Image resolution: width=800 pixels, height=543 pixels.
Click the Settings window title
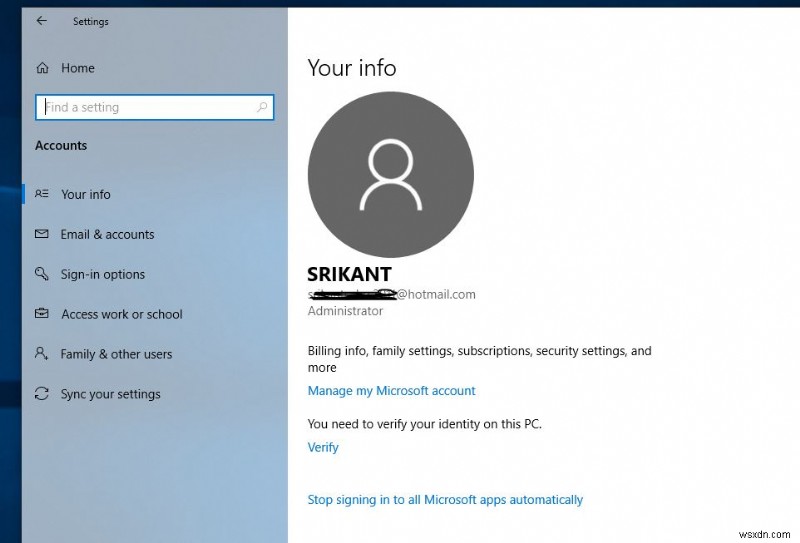point(91,21)
